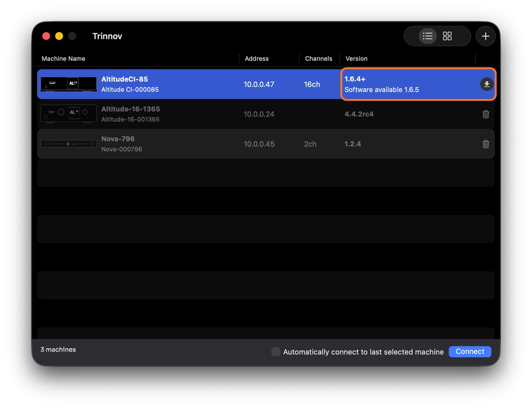
Task: Sort by Machine Name column header
Action: click(63, 58)
